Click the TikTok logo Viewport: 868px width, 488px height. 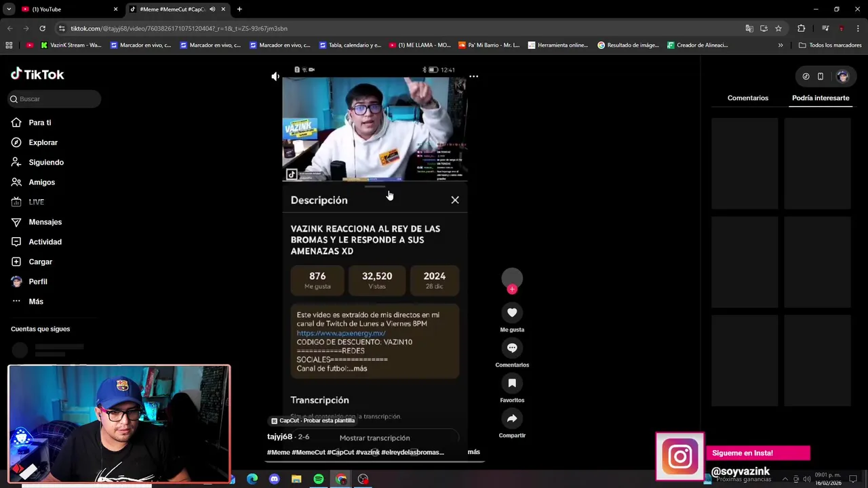tap(37, 75)
